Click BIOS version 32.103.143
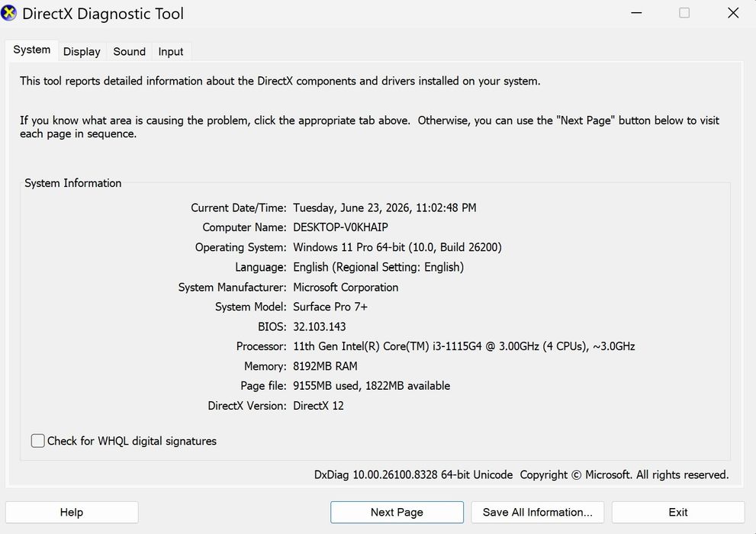756x534 pixels. click(x=319, y=327)
